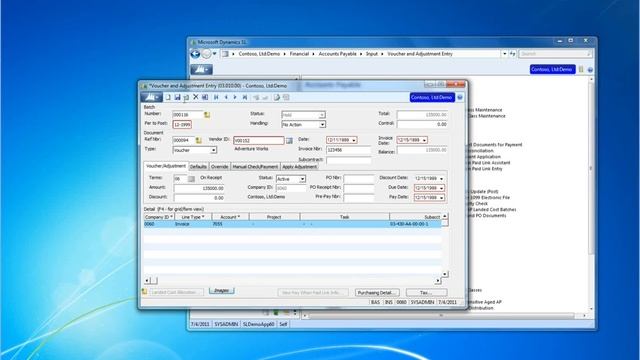This screenshot has width=640, height=360.
Task: Open the document Date picker dropdown
Action: coord(354,140)
